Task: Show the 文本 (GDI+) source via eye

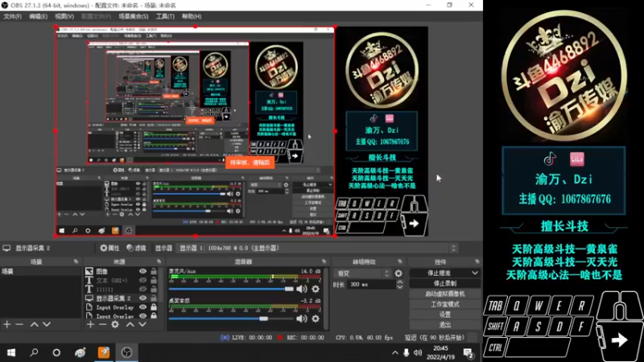Action: tap(142, 280)
